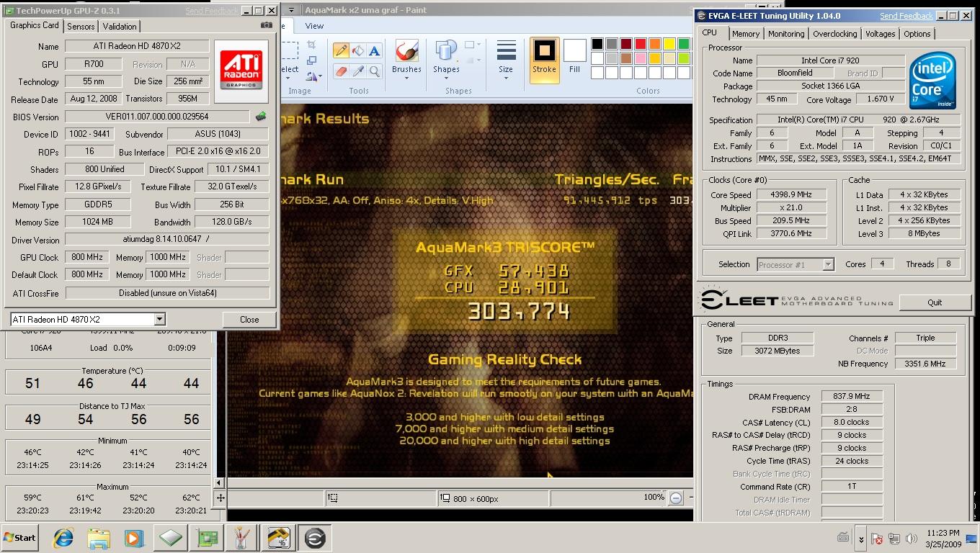980x553 pixels.
Task: Click Send Feedback link in GPU-Z title
Action: coord(211,11)
